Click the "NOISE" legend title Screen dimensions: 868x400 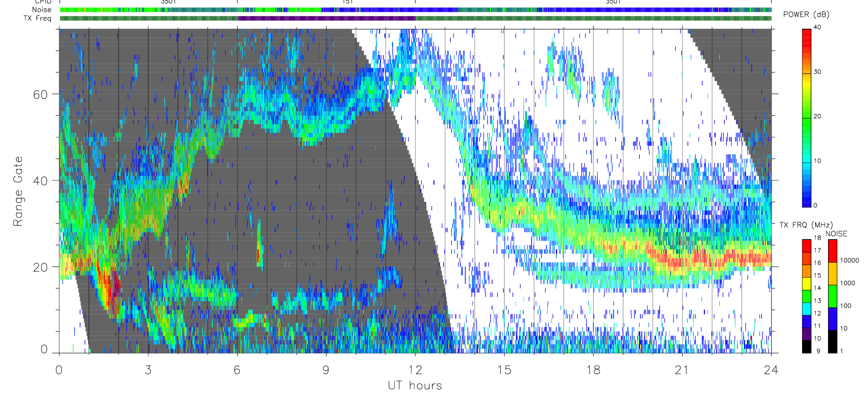[x=836, y=234]
